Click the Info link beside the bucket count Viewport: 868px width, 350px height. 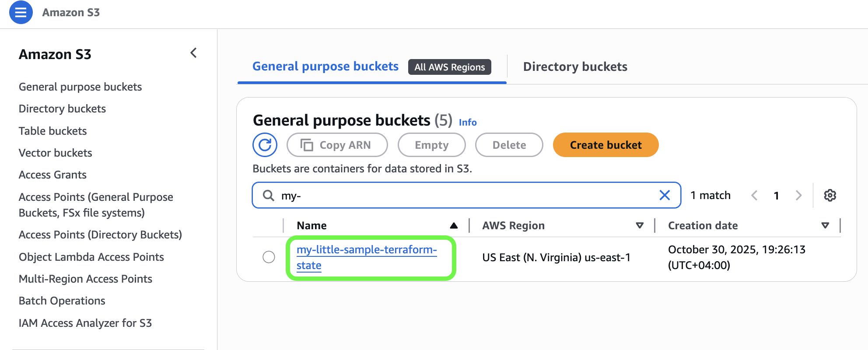[x=468, y=122]
